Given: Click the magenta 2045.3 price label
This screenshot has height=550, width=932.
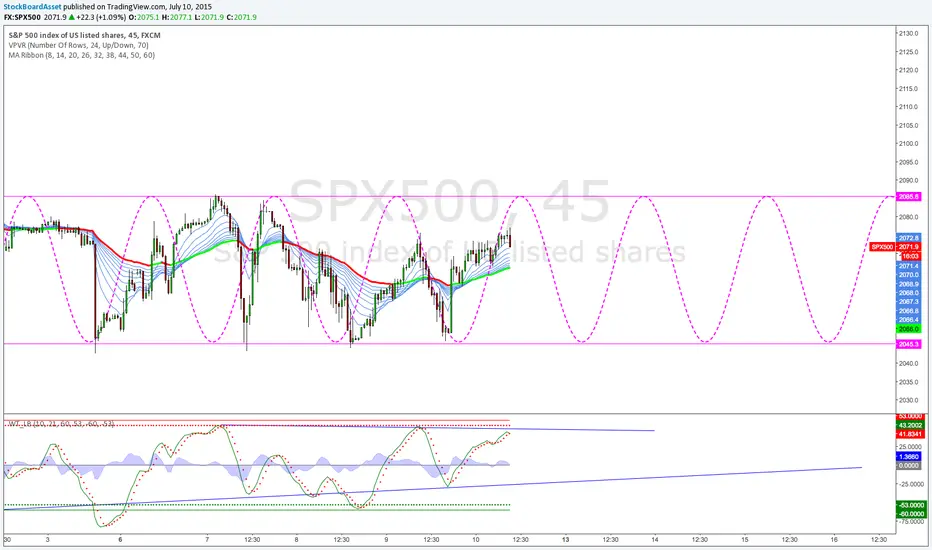Looking at the screenshot, I should [x=908, y=344].
